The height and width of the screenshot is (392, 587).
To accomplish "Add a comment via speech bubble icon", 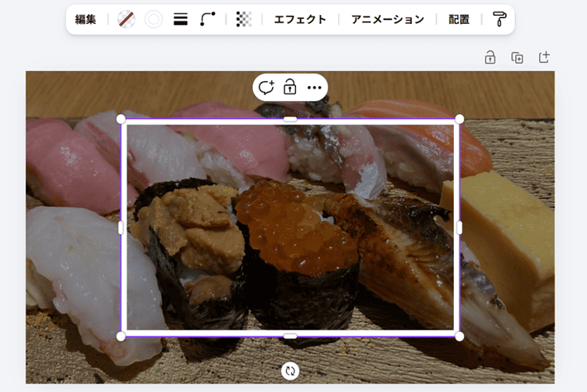I will click(x=266, y=88).
